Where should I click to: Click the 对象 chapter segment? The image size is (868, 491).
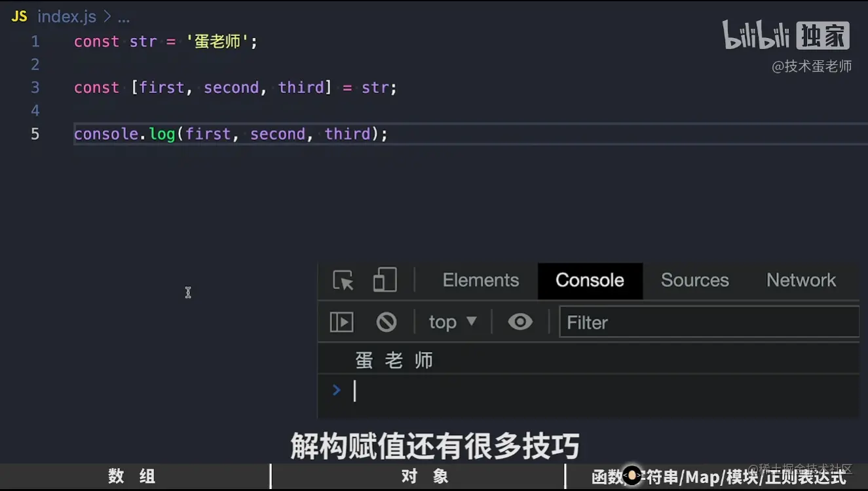[418, 477]
